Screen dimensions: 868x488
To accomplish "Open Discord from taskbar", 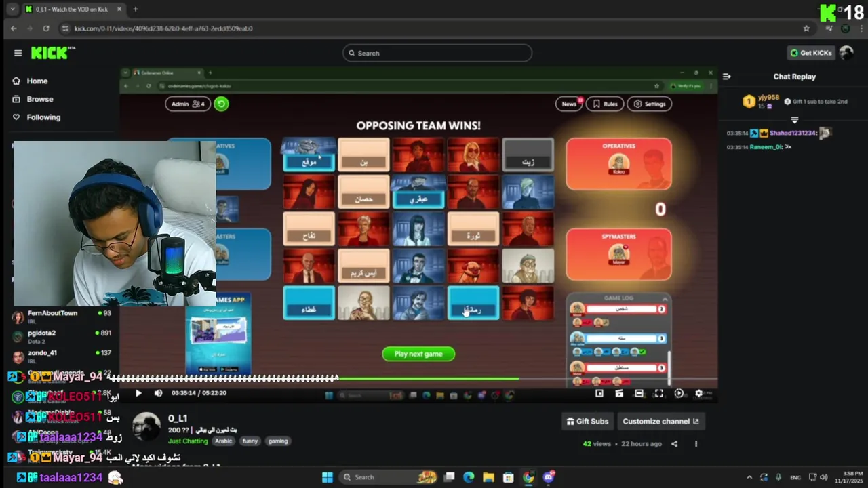I will tap(549, 477).
